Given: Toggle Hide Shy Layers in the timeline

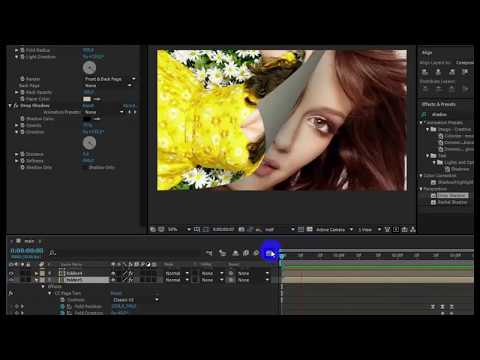Looking at the screenshot, I should point(235,253).
